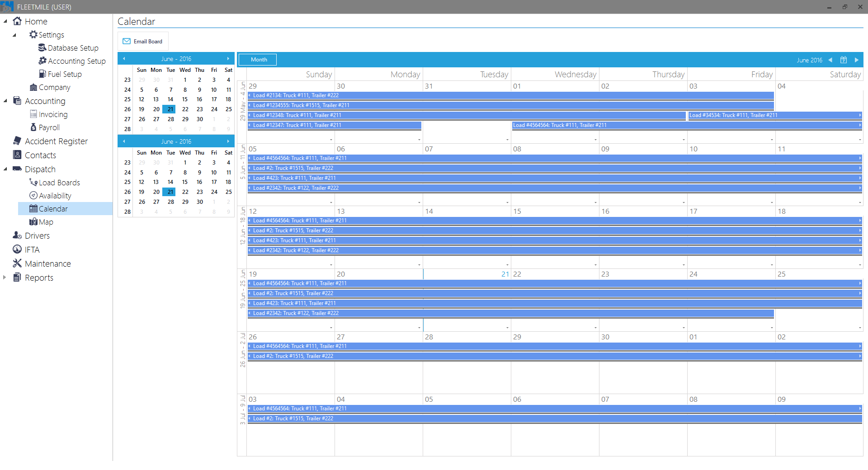Screen dimensions: 868x470
Task: Click the Accident Register icon
Action: (17, 141)
